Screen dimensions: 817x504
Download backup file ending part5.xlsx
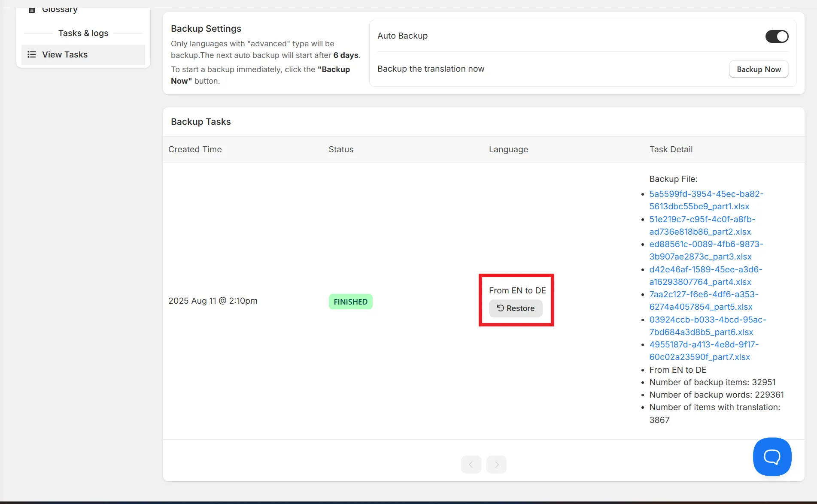[704, 301]
